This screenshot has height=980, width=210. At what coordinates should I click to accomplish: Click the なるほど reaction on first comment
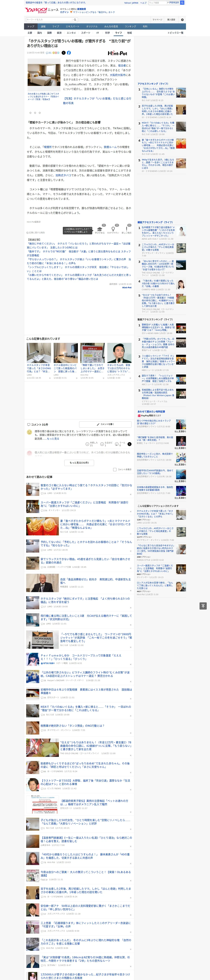pyautogui.click(x=106, y=444)
